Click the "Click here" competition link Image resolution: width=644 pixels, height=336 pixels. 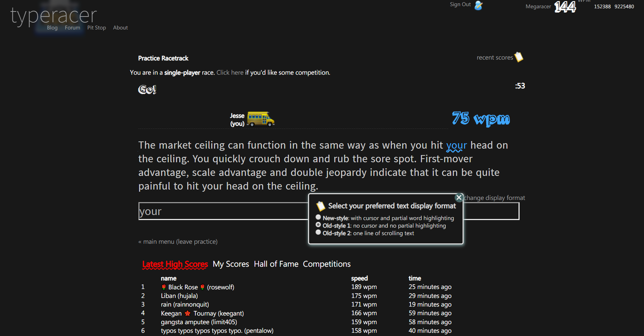tap(230, 73)
